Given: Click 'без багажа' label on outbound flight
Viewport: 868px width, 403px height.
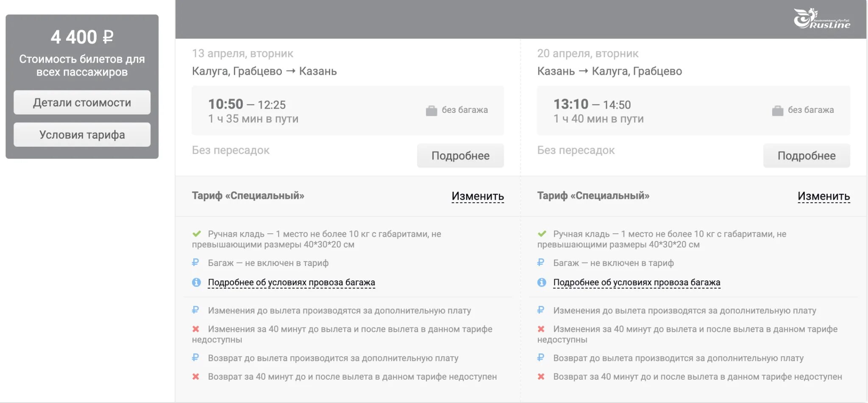Looking at the screenshot, I should click(465, 110).
